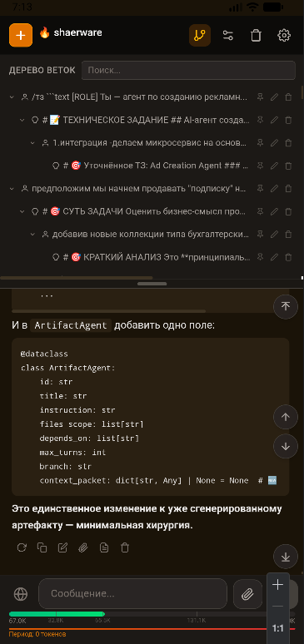This screenshot has height=644, width=304.
Task: Jump to bottom with the bar-down arrow button
Action: tap(286, 557)
